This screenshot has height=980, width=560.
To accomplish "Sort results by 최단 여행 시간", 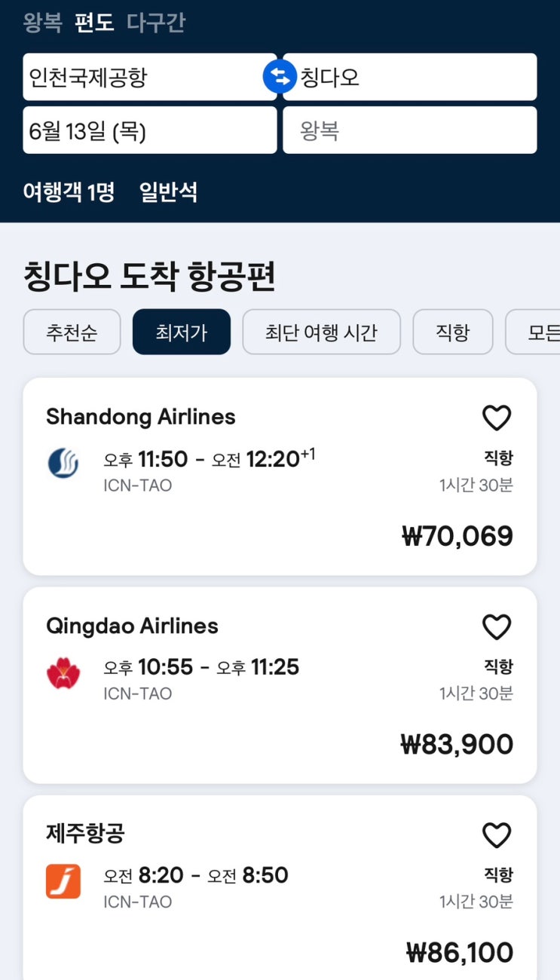I will tap(321, 332).
